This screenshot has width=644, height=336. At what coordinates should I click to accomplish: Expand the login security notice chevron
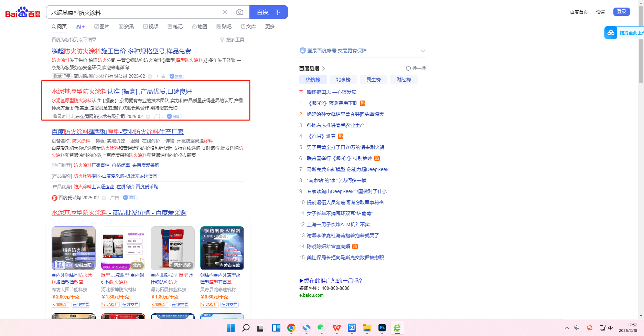423,51
